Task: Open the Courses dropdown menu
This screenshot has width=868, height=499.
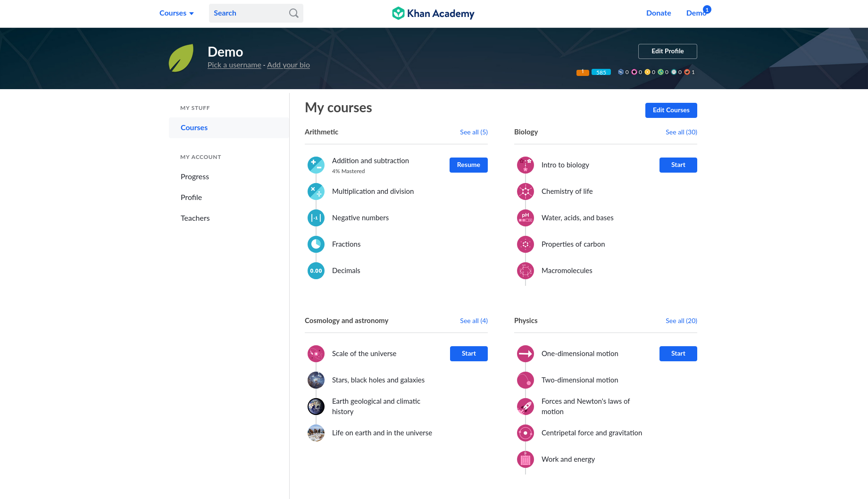Action: pyautogui.click(x=176, y=13)
